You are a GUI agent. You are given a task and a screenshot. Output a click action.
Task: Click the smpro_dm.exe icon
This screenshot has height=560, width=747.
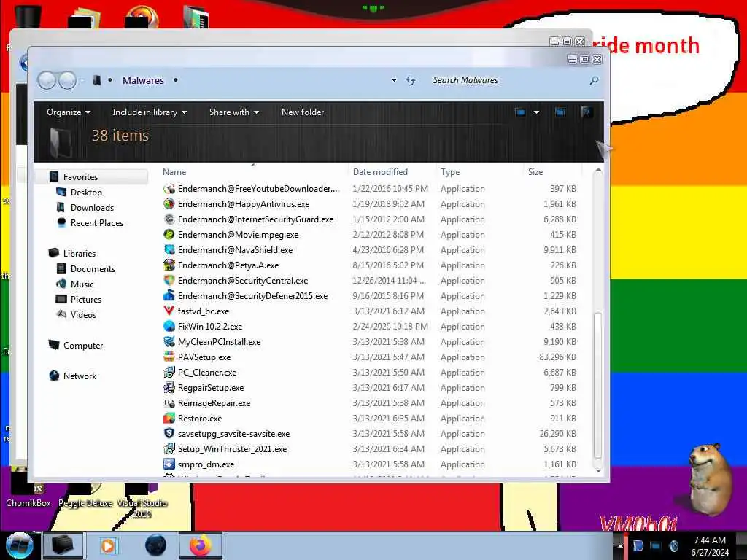pos(169,464)
